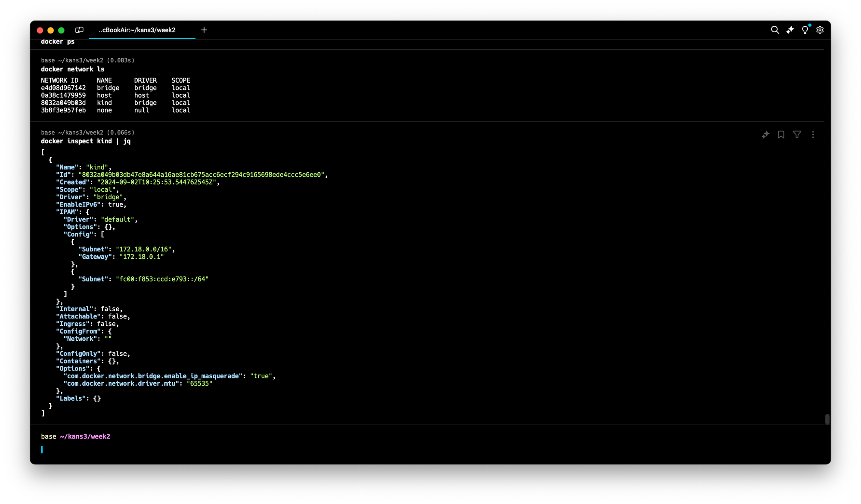Toggle the split pane icon beside the tab
Image resolution: width=861 pixels, height=504 pixels.
coord(79,30)
